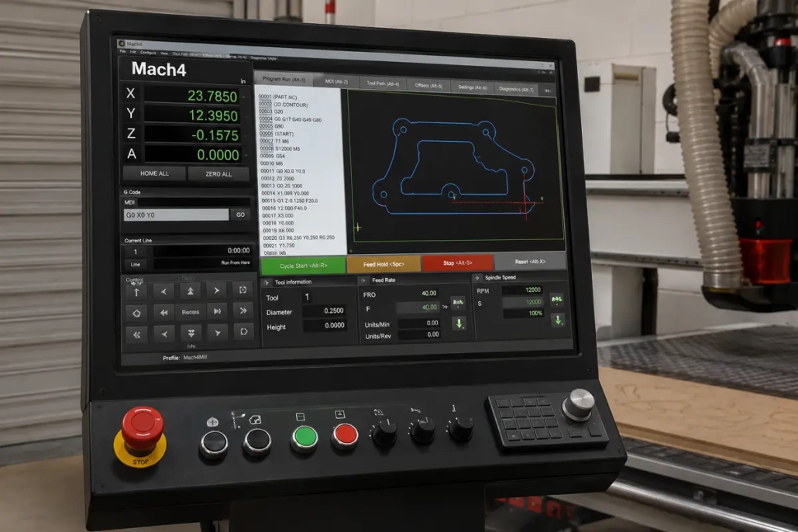Click the HOME ALL button
Image resolution: width=798 pixels, height=532 pixels.
pyautogui.click(x=155, y=173)
